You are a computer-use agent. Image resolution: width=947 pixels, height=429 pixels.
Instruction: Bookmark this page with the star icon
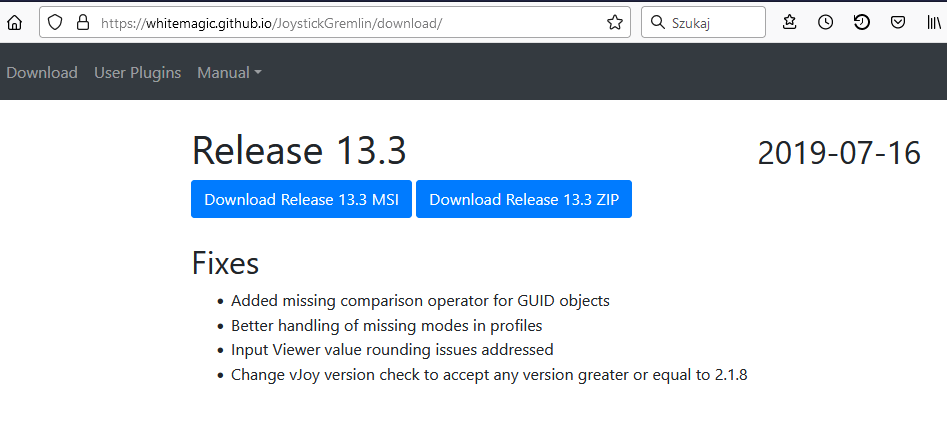click(x=615, y=22)
